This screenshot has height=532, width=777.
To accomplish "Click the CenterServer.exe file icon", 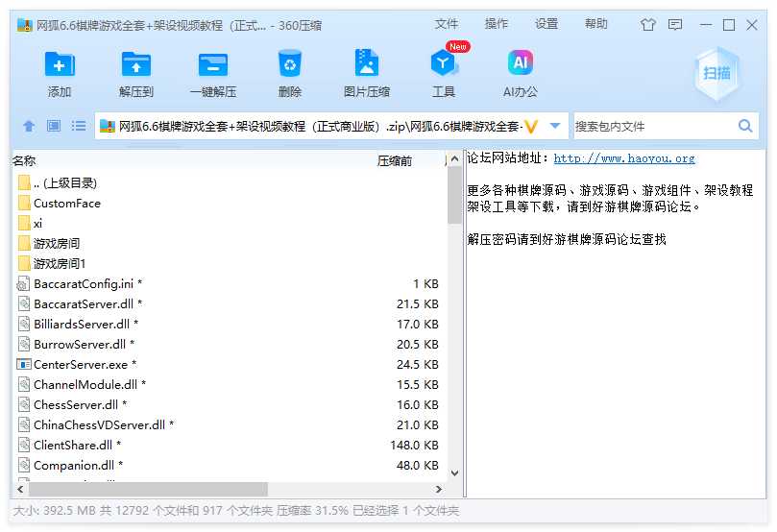I will click(24, 365).
